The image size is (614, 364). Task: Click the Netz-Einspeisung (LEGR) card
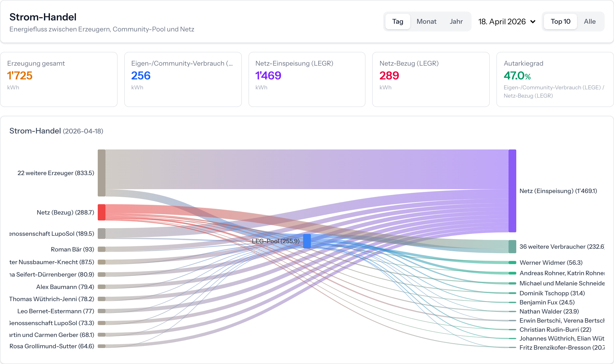307,79
